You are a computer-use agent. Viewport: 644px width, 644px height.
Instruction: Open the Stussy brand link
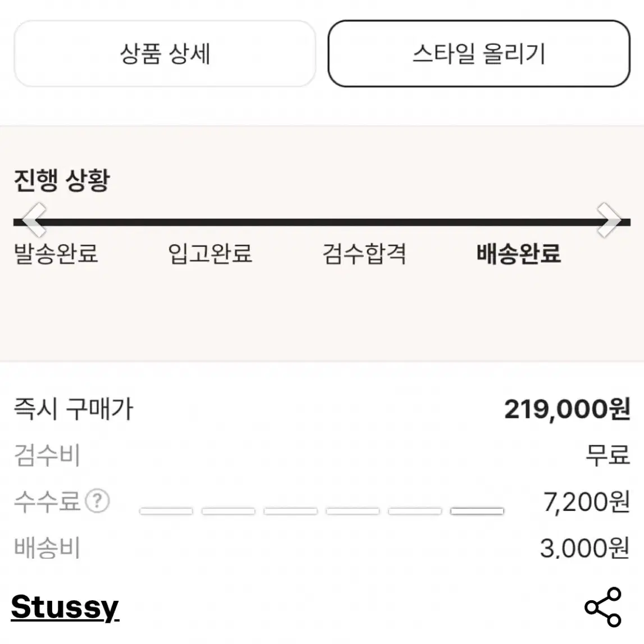coord(65,608)
